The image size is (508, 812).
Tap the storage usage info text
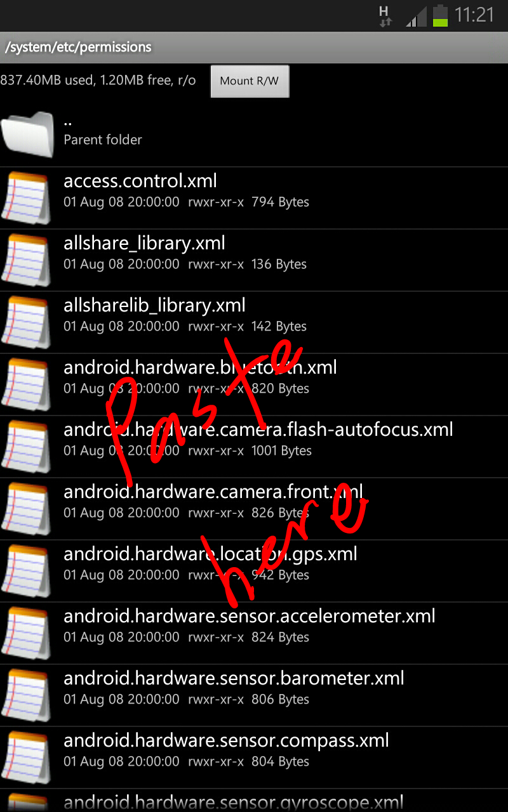[98, 81]
